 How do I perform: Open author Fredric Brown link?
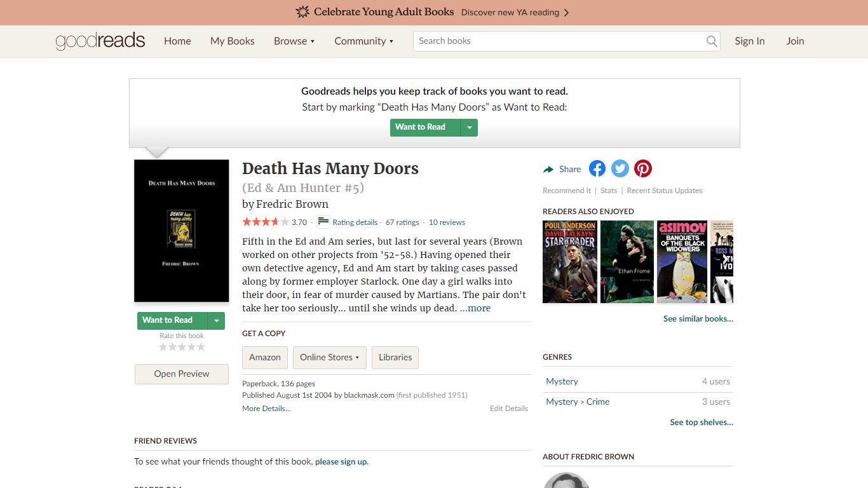(292, 204)
